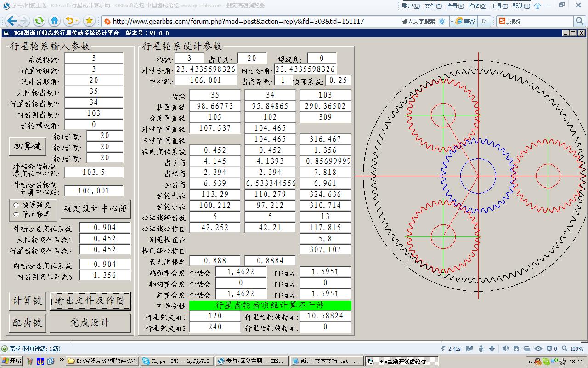Toggle 兼容 compatibility mode button
Image resolution: width=588 pixels, height=368 pixels.
point(465,21)
